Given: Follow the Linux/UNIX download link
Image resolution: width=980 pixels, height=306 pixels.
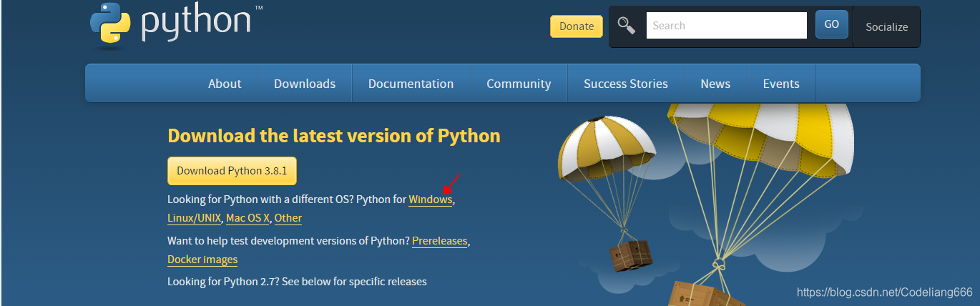Looking at the screenshot, I should [x=194, y=218].
